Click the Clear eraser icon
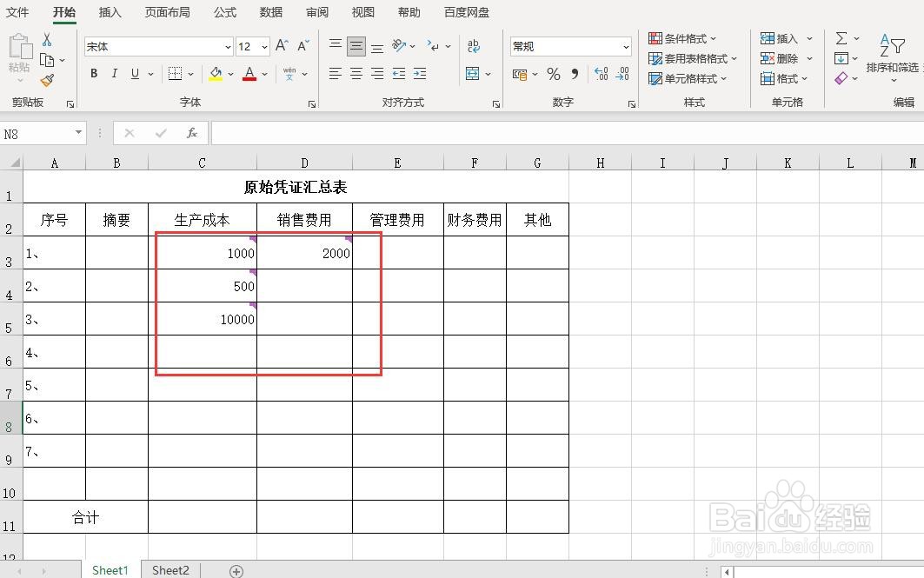This screenshot has height=578, width=924. point(841,77)
